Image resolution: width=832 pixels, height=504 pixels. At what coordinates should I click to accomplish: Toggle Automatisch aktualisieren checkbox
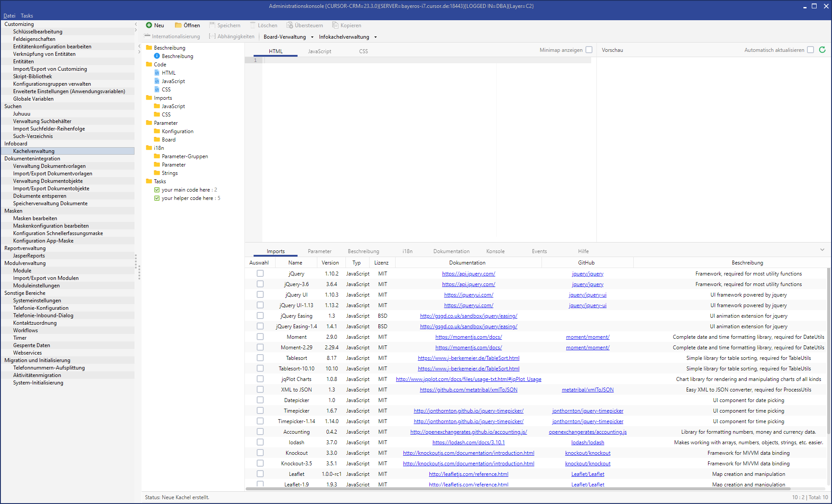point(810,50)
